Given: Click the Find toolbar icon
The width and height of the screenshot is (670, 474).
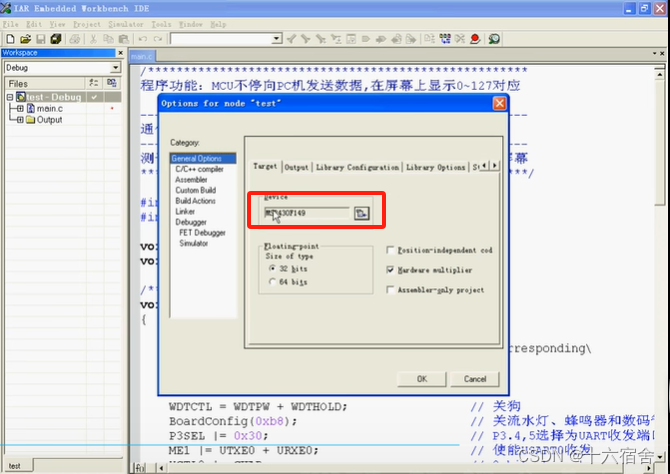Looking at the screenshot, I should [321, 39].
